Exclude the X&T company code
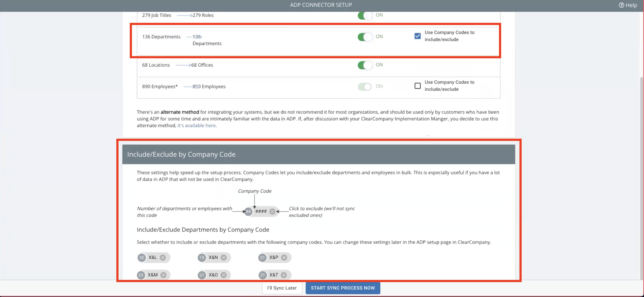Image resolution: width=644 pixels, height=297 pixels. pyautogui.click(x=284, y=275)
